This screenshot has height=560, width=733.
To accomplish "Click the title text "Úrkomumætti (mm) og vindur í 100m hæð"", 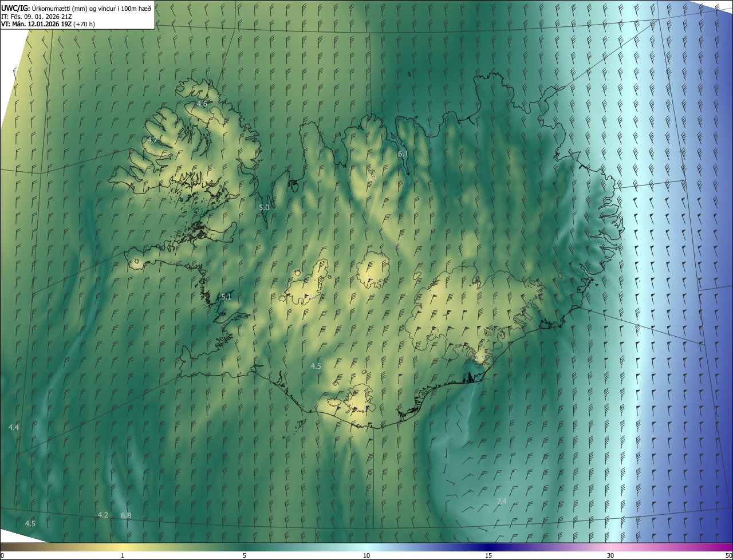I will (91, 7).
